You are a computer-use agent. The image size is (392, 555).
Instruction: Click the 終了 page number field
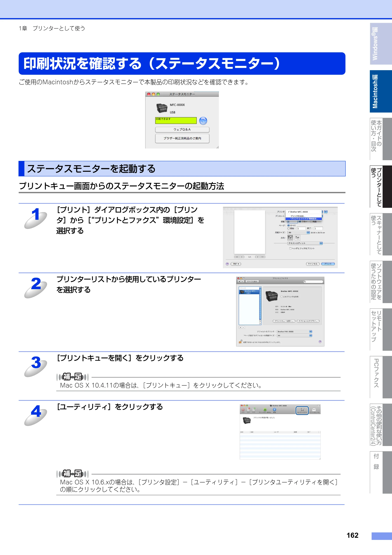pyautogui.click(x=318, y=228)
